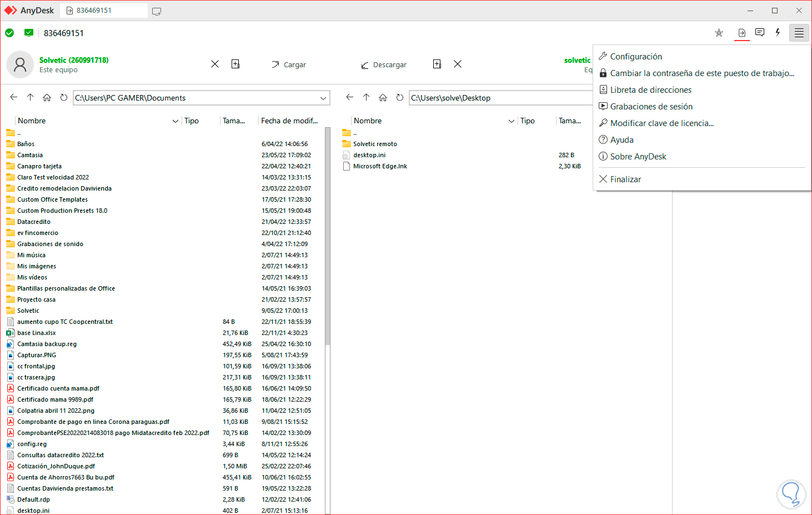The width and height of the screenshot is (812, 515).
Task: Click the local path field showing Documents
Action: click(202, 98)
